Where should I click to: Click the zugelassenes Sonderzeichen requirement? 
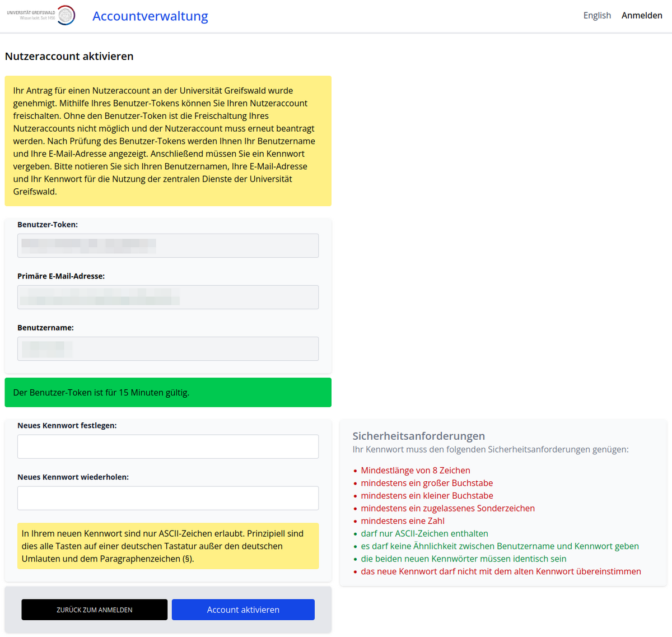pyautogui.click(x=447, y=508)
